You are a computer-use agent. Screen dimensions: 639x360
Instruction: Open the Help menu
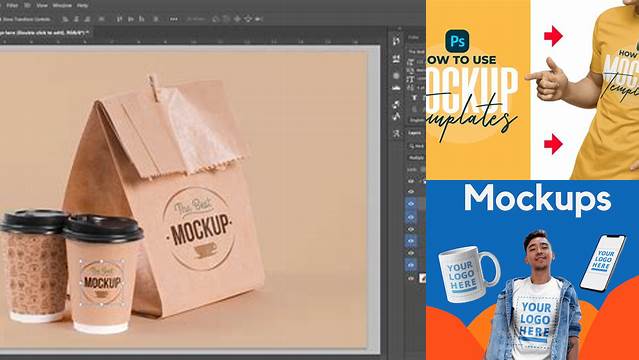pos(82,6)
